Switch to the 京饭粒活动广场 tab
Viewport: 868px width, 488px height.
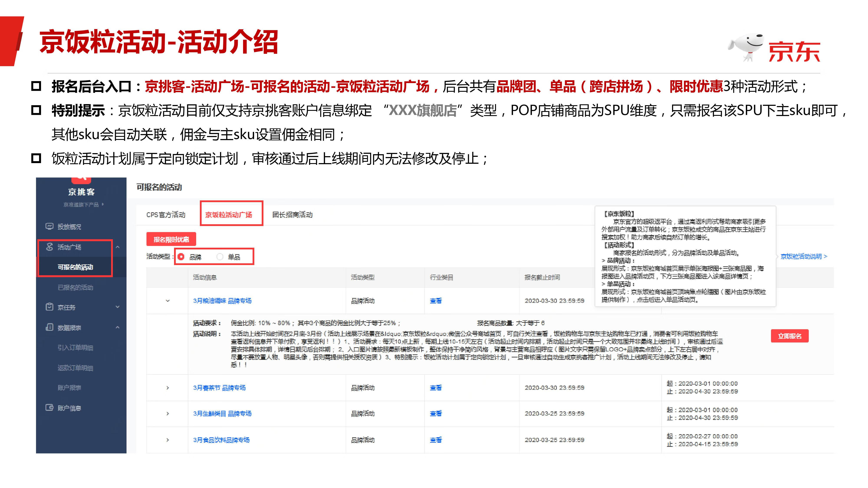(x=229, y=215)
